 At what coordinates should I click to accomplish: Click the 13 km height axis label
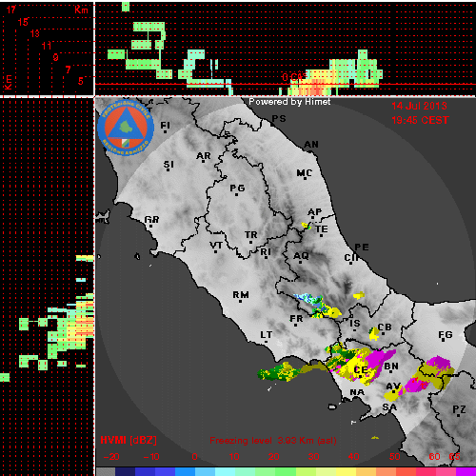pyautogui.click(x=35, y=33)
